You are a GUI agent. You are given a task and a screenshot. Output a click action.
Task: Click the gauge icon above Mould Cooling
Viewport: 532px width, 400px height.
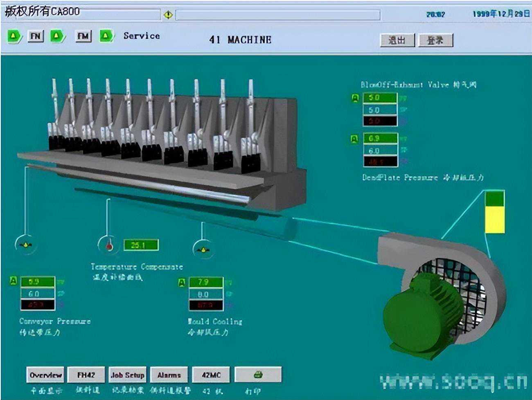pyautogui.click(x=203, y=249)
